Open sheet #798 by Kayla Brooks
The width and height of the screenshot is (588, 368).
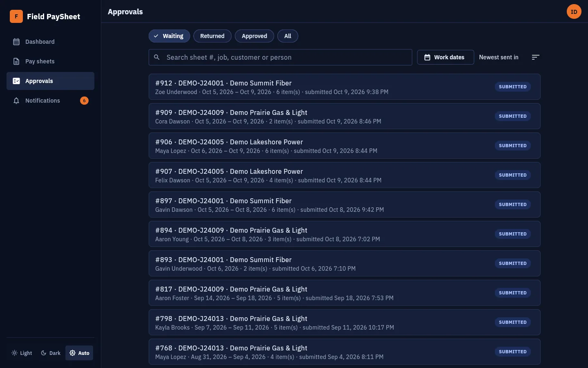(x=345, y=322)
